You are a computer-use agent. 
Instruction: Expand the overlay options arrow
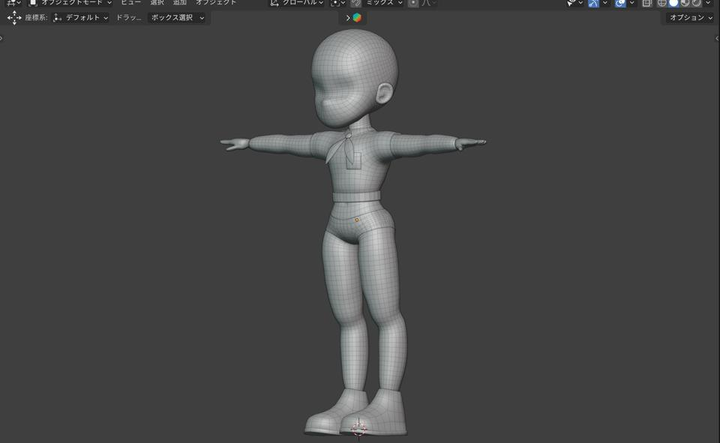point(632,3)
